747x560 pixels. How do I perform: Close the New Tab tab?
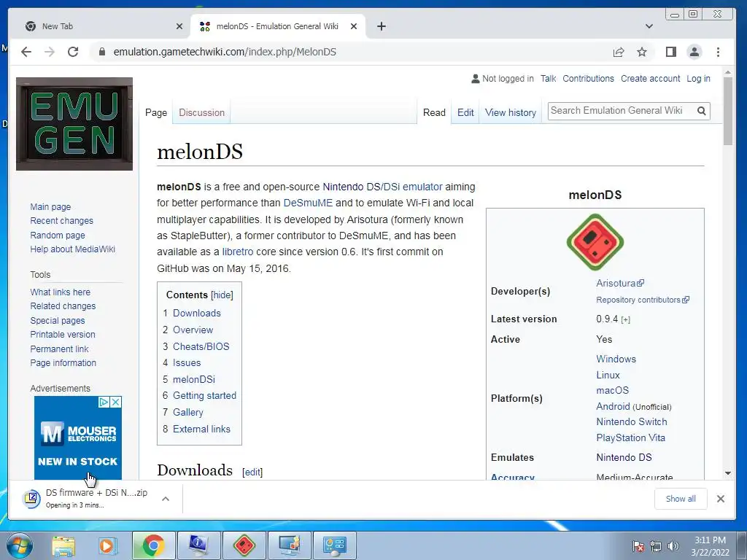pyautogui.click(x=179, y=26)
